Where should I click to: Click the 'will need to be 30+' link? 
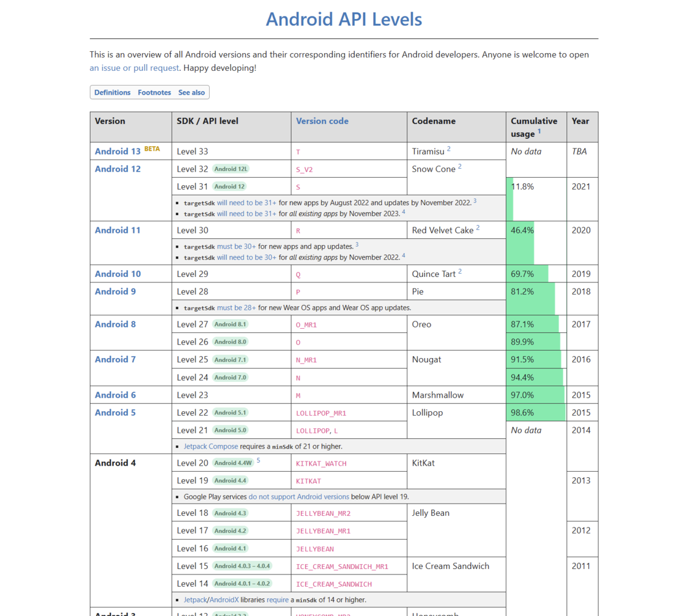click(246, 257)
